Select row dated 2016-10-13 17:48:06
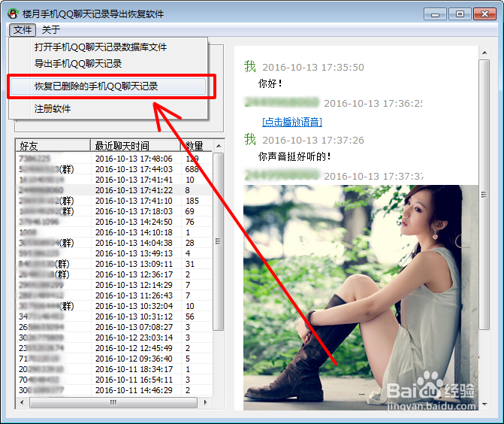Screen dimensions: 504x424 tap(113, 159)
